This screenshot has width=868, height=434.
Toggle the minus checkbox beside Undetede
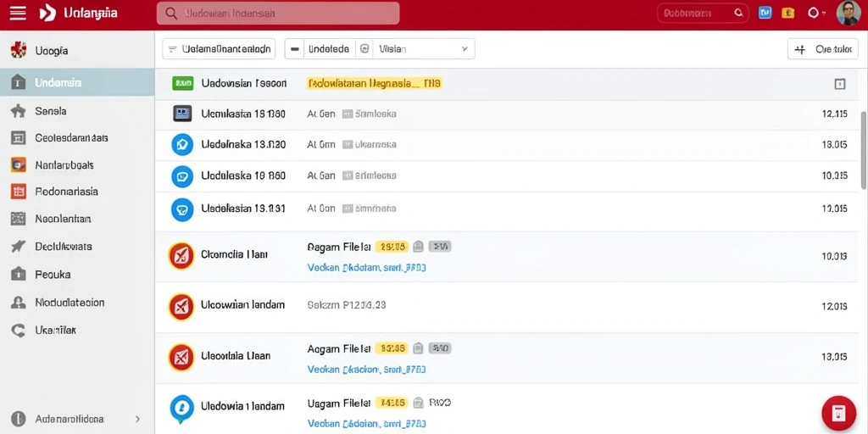click(294, 49)
